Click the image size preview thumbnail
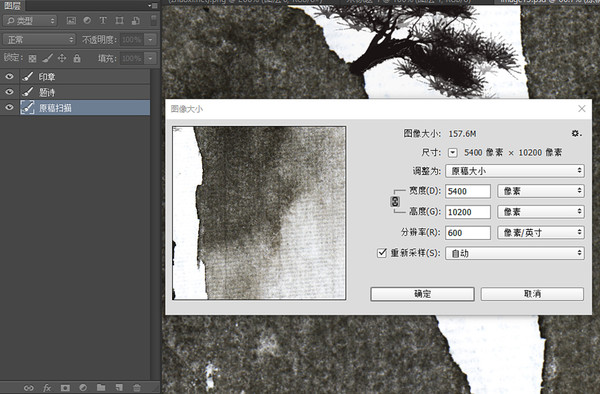Image resolution: width=600 pixels, height=394 pixels. pos(259,213)
